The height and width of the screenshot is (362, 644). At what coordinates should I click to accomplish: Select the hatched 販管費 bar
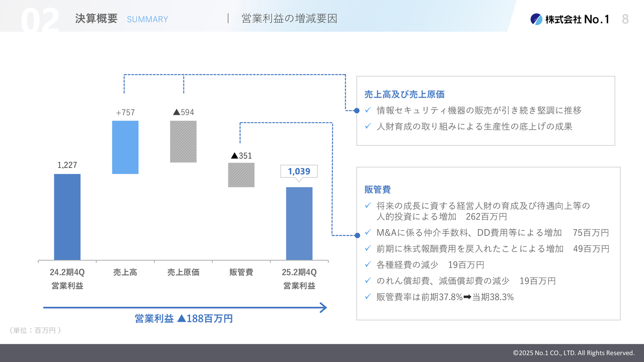(241, 175)
